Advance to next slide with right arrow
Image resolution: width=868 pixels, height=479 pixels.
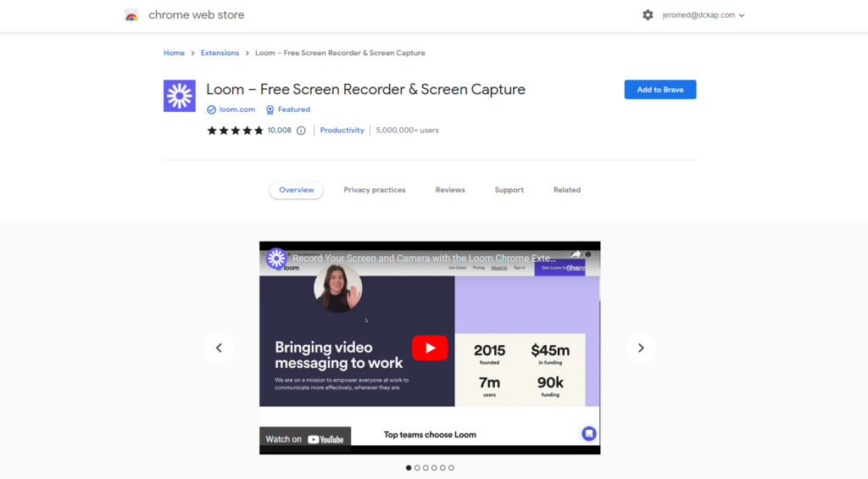pos(641,348)
